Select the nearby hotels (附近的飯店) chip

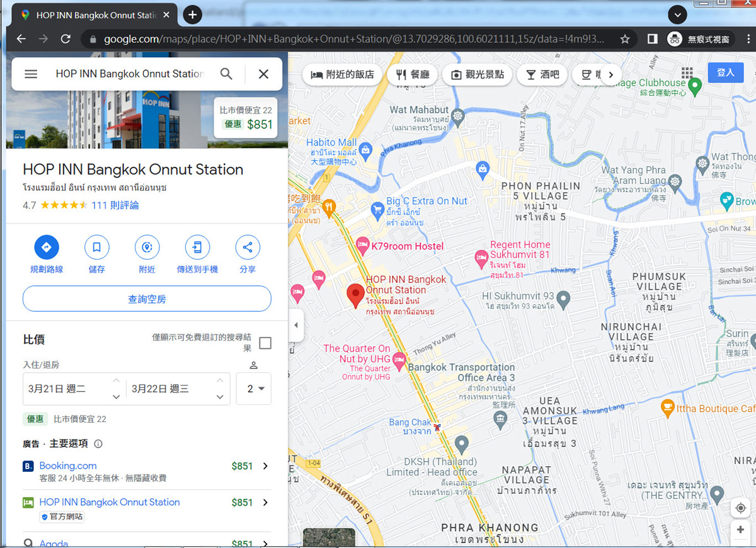point(342,74)
